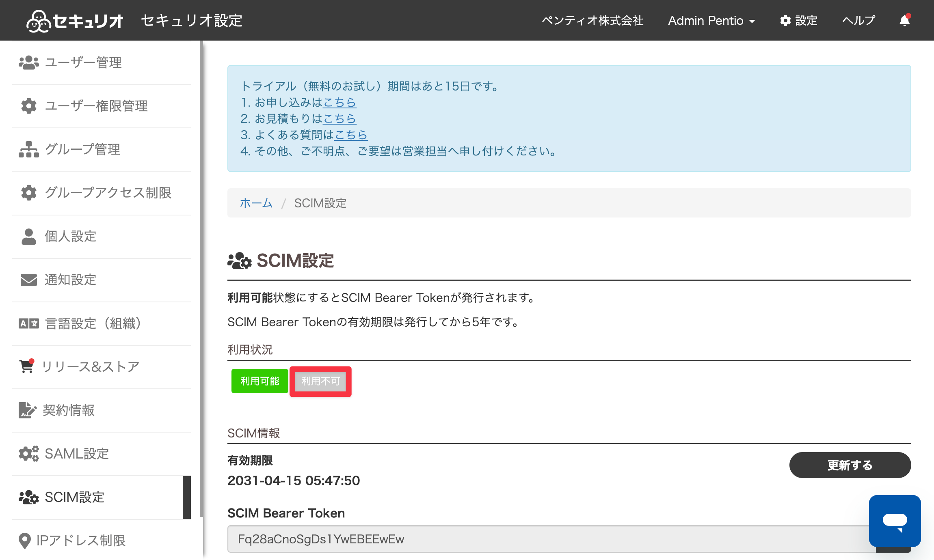This screenshot has width=934, height=560.
Task: Click the グループ管理 hierarchy icon
Action: [x=29, y=149]
